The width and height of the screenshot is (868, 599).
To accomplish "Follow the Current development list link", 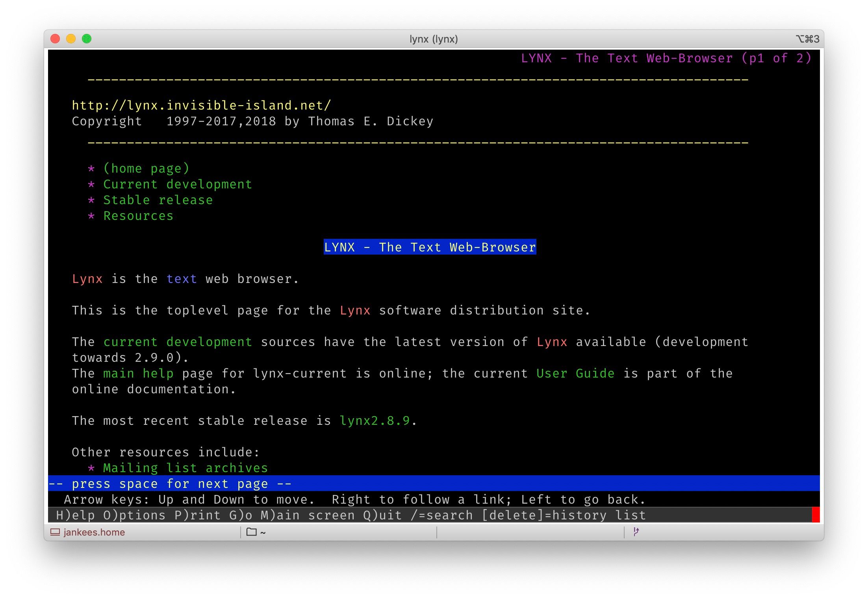I will tap(178, 184).
